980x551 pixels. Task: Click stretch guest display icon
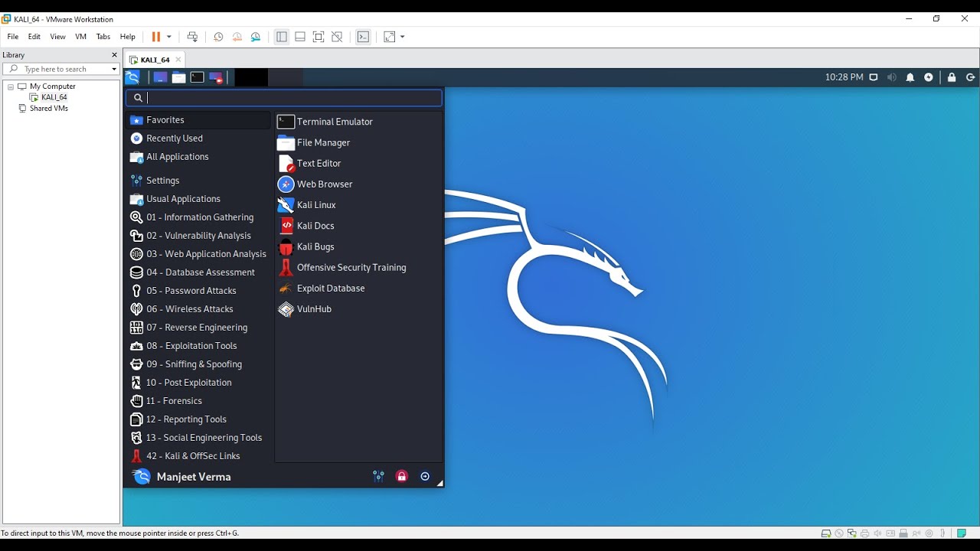[390, 37]
